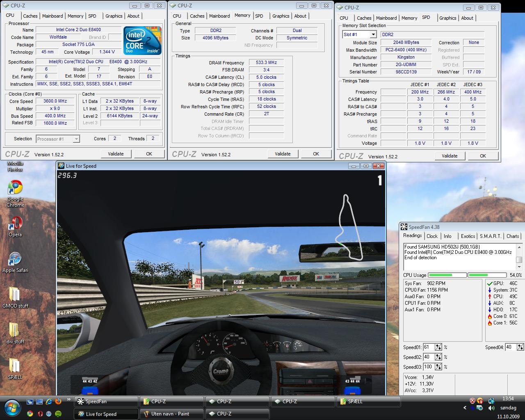Open Memory tab in right CPU-Z window

(x=409, y=18)
